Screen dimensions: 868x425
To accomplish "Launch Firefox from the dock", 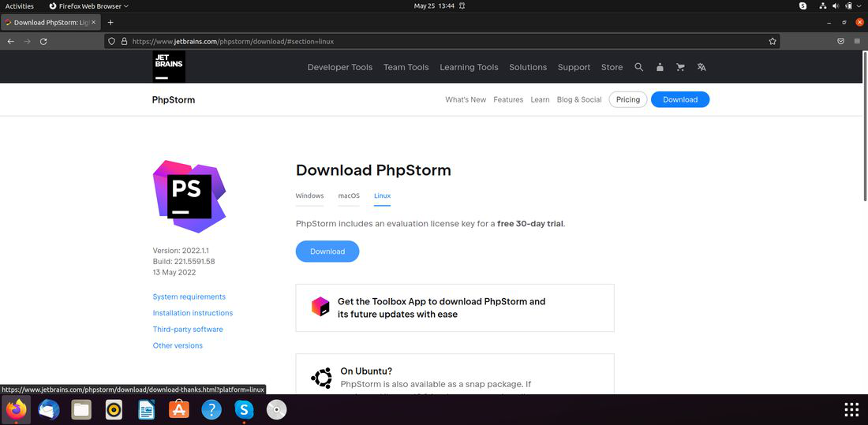I will (x=16, y=410).
